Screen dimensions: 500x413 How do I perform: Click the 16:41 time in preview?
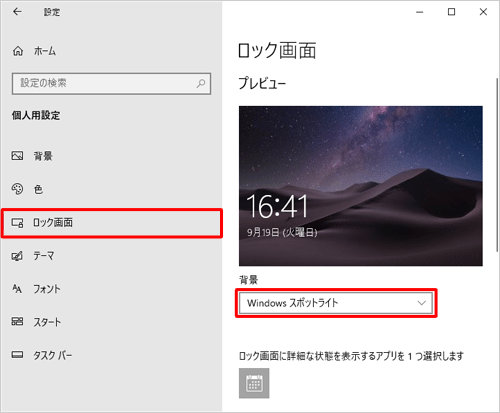click(x=277, y=207)
